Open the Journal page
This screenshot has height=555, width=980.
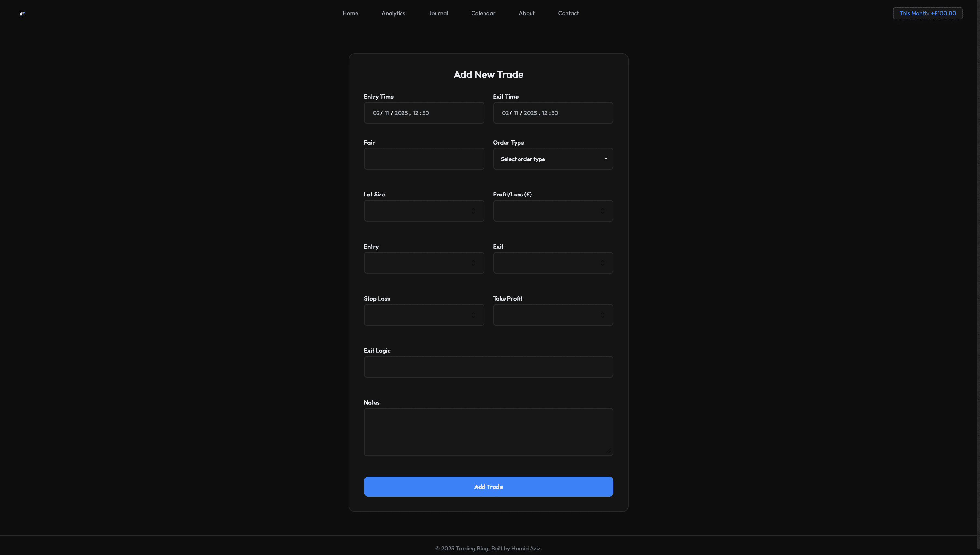(x=438, y=13)
